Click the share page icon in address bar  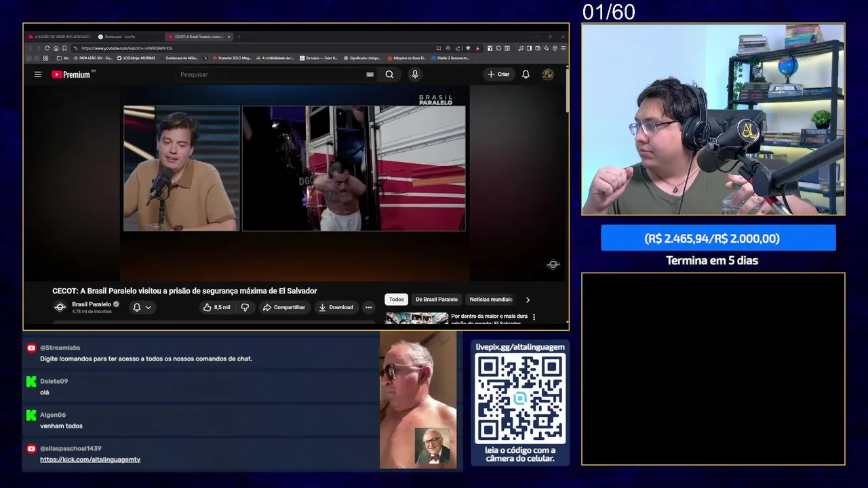458,48
